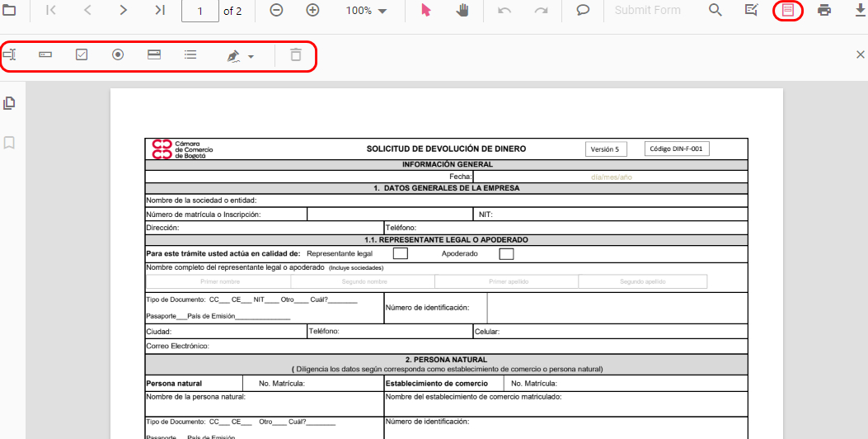Check the Apoderado box
The height and width of the screenshot is (439, 868).
(x=506, y=254)
